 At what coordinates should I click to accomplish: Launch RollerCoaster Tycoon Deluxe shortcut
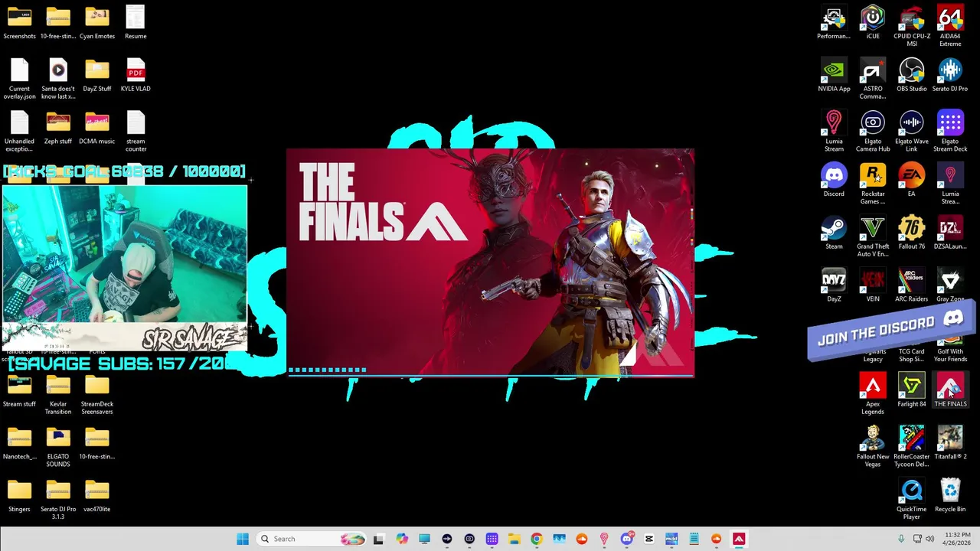pyautogui.click(x=911, y=447)
